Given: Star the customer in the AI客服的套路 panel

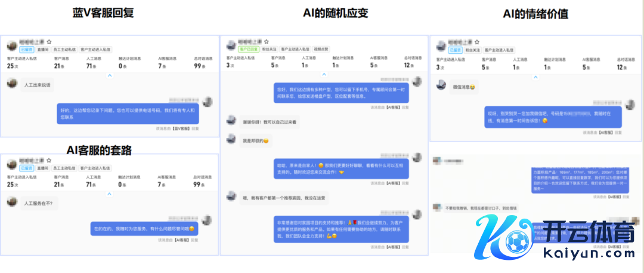Looking at the screenshot, I should click(x=49, y=160).
